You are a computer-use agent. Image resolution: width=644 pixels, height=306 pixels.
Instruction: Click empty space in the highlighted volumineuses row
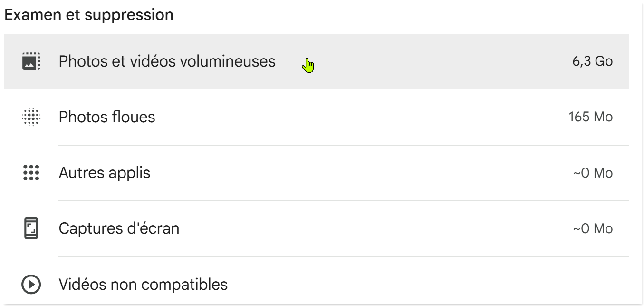tap(428, 61)
